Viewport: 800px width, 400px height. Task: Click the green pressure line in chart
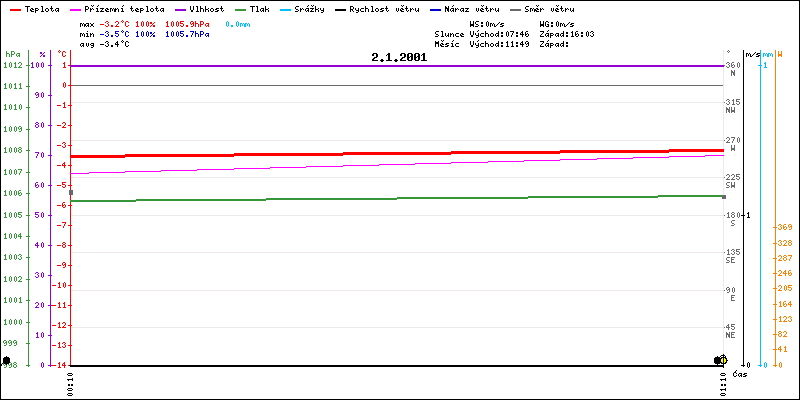[400, 198]
